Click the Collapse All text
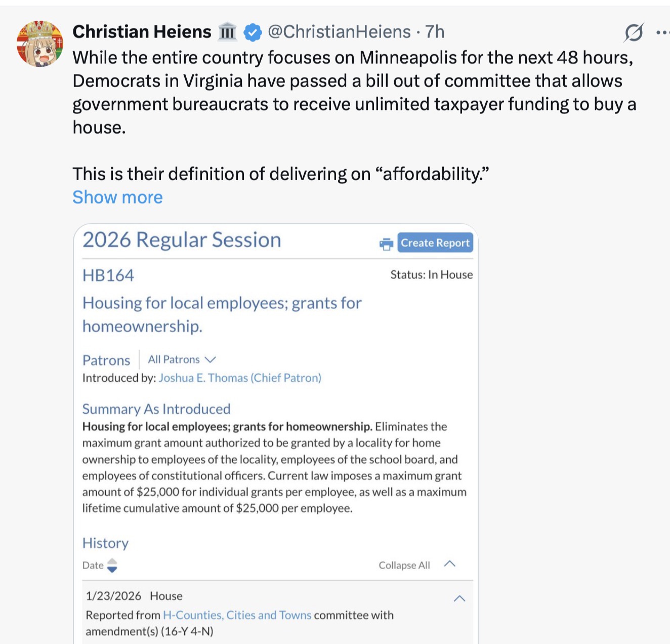This screenshot has width=670, height=644. click(x=404, y=565)
